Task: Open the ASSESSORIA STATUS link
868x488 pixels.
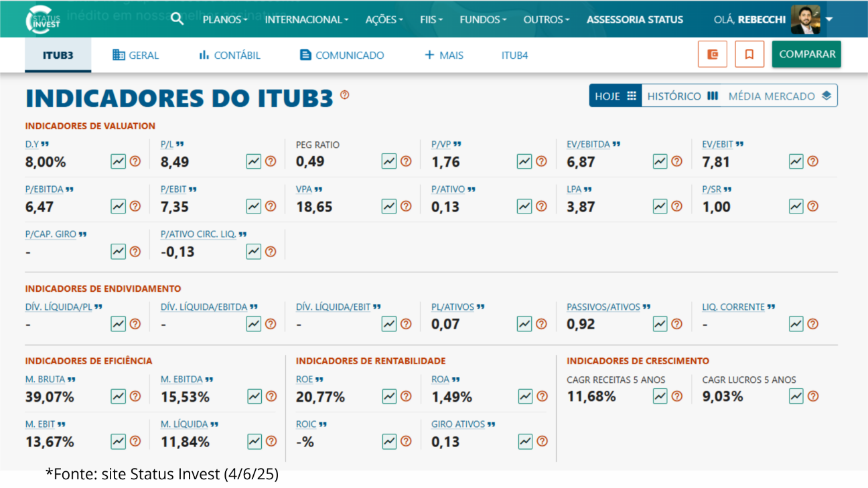Action: 635,19
